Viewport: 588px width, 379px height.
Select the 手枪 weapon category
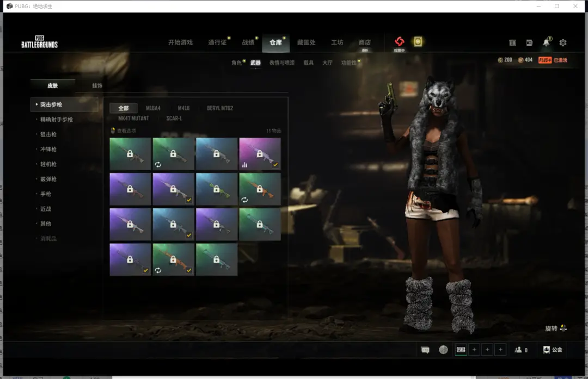click(46, 194)
